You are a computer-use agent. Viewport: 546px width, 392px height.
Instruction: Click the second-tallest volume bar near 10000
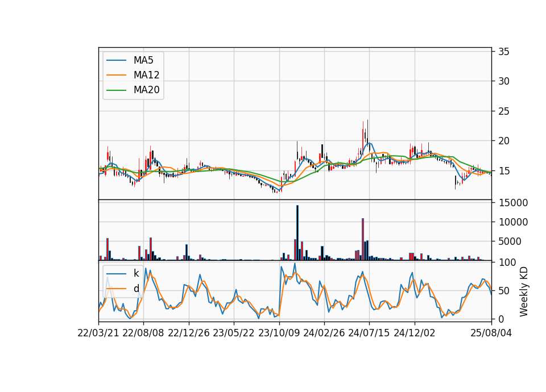[x=363, y=239]
